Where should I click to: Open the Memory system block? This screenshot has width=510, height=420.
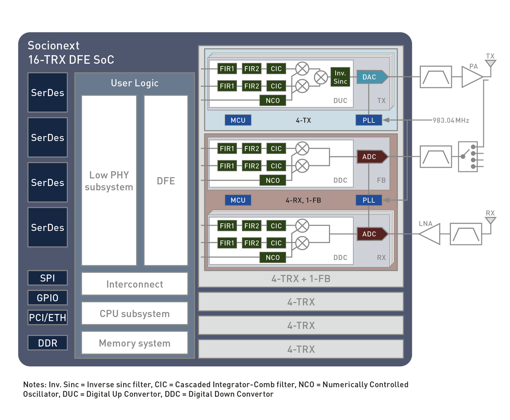pyautogui.click(x=134, y=343)
